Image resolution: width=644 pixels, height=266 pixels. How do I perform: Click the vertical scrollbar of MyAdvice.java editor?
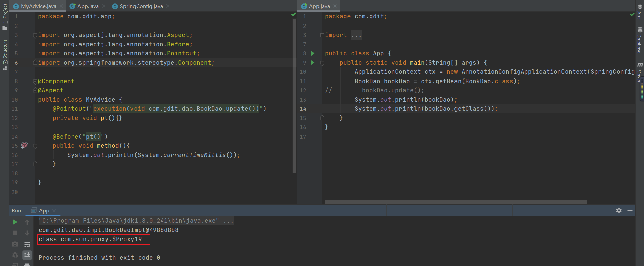(294, 96)
